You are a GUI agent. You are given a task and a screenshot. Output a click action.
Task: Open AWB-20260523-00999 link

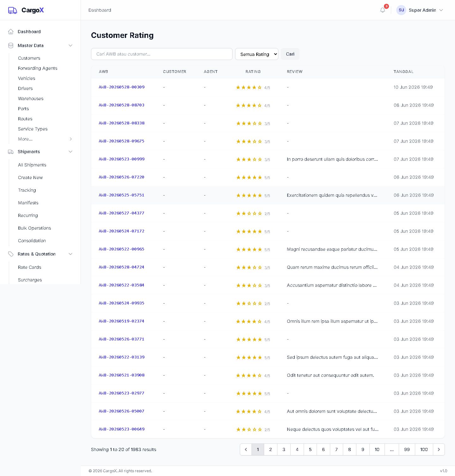[122, 159]
